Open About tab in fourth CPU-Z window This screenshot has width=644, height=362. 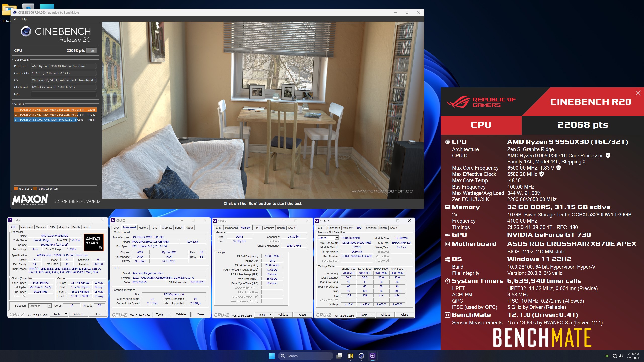click(394, 228)
